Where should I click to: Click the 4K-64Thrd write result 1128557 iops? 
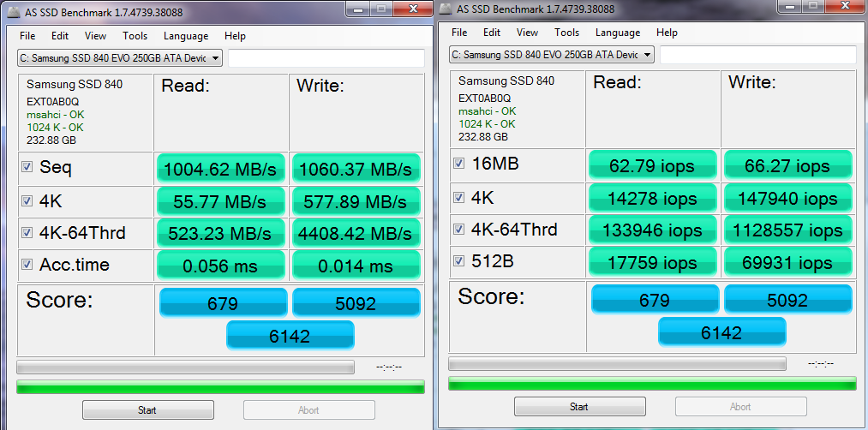(788, 230)
